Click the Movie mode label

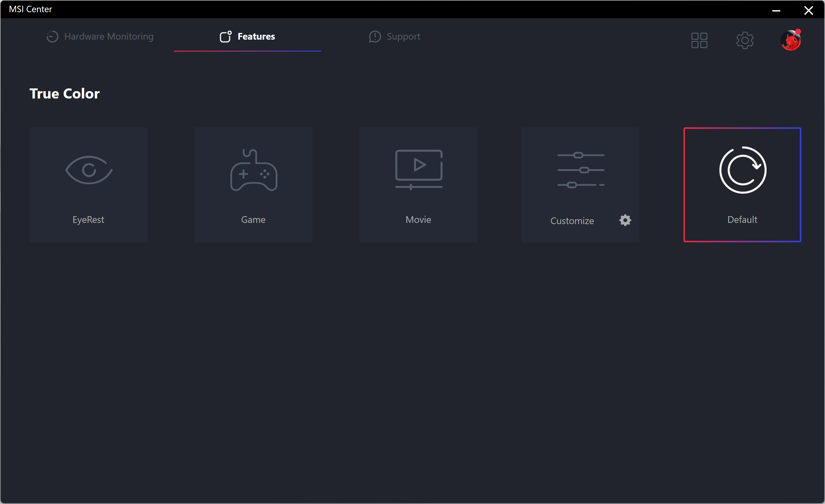point(418,220)
